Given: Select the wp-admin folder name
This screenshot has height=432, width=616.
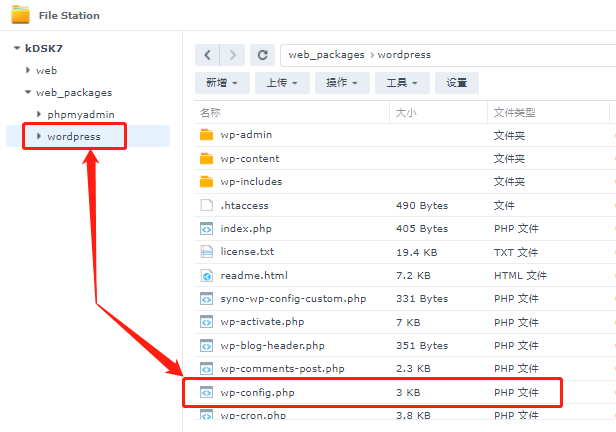Looking at the screenshot, I should pos(246,135).
